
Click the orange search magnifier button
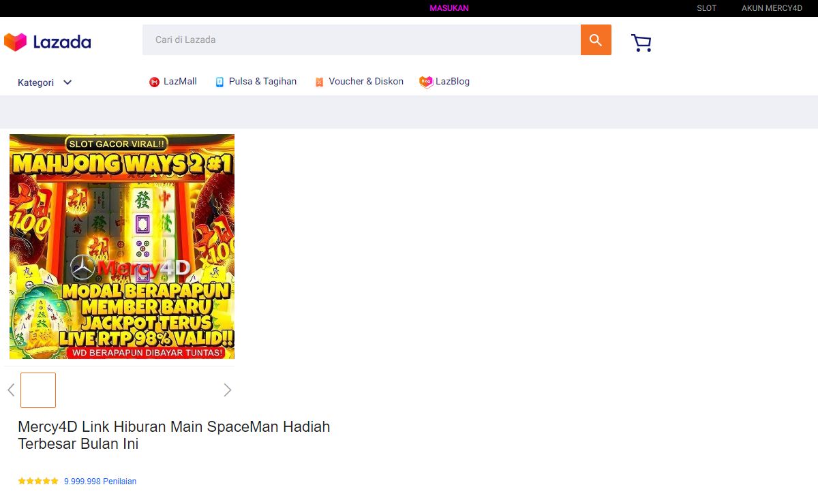coord(596,40)
